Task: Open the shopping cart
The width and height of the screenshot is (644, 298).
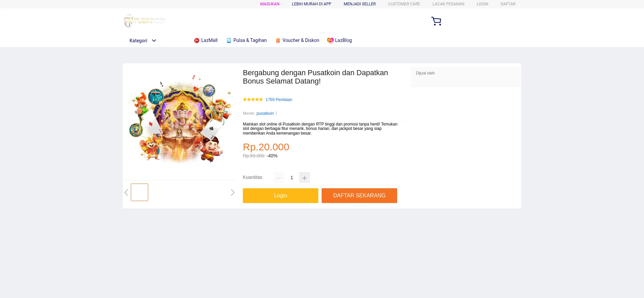Action: [x=436, y=21]
